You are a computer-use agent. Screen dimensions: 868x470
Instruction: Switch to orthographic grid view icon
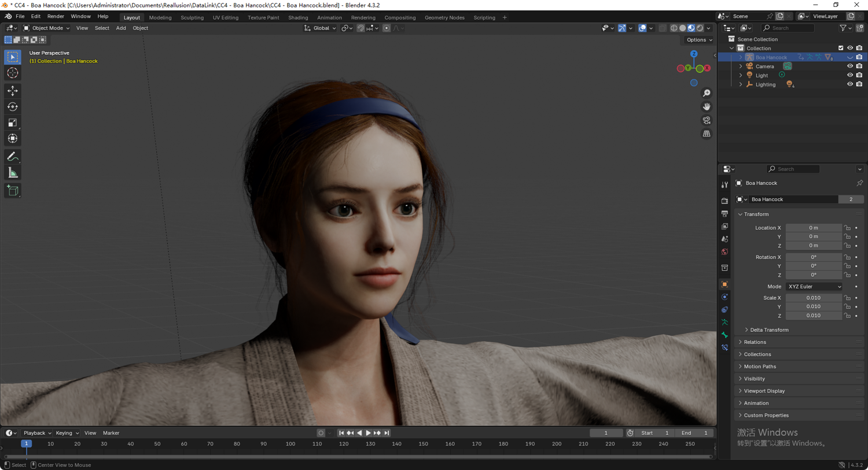coord(707,134)
